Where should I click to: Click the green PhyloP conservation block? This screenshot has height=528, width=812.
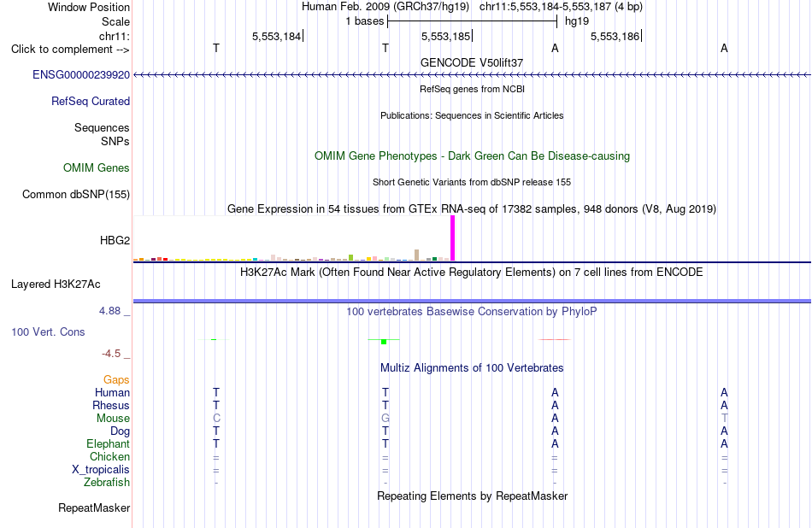pyautogui.click(x=384, y=342)
